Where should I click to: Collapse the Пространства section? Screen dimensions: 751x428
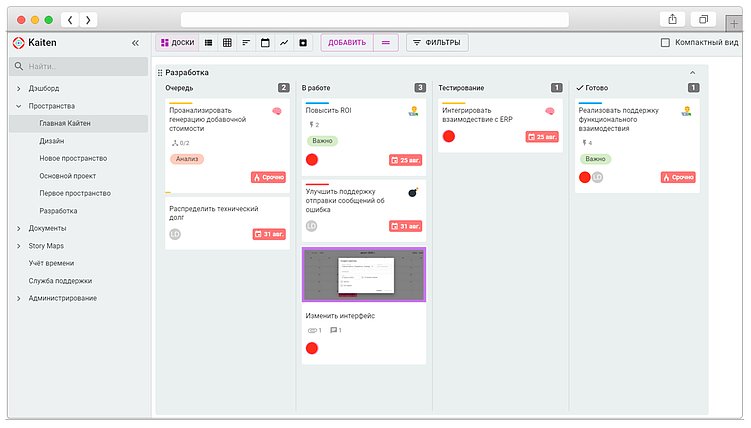pyautogui.click(x=18, y=105)
